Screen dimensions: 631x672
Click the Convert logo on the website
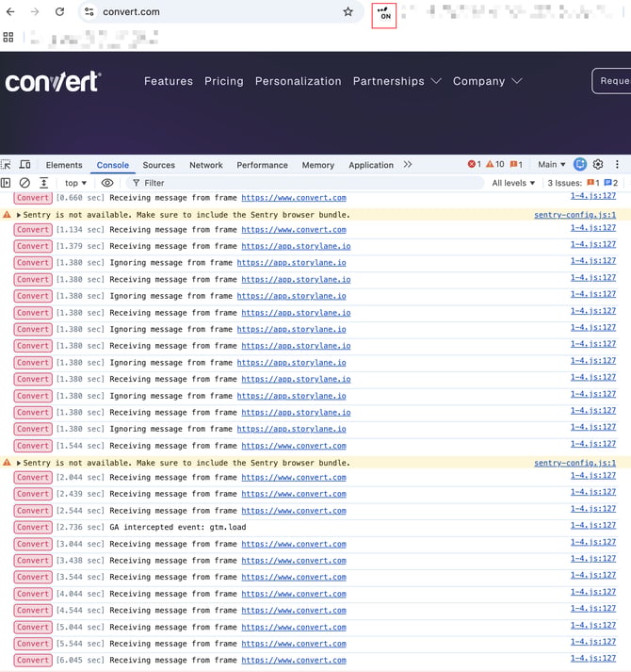coord(53,81)
